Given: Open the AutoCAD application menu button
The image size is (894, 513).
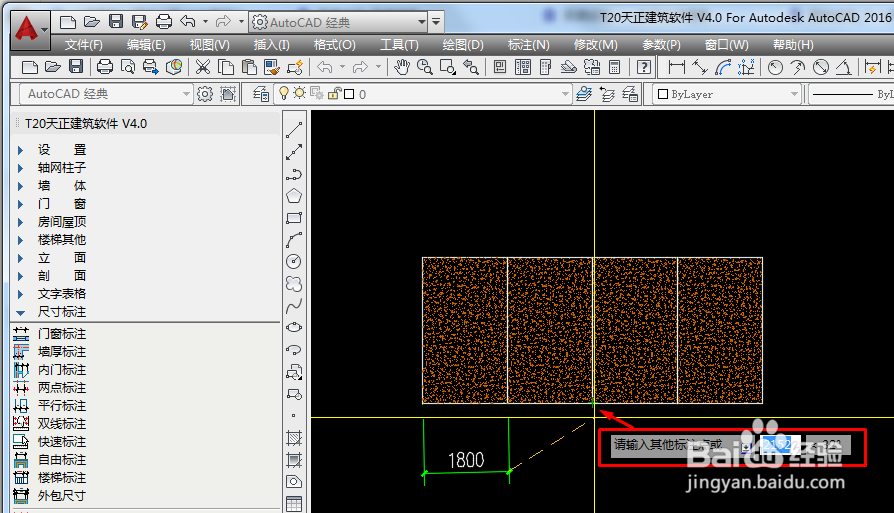Looking at the screenshot, I should click(30, 30).
